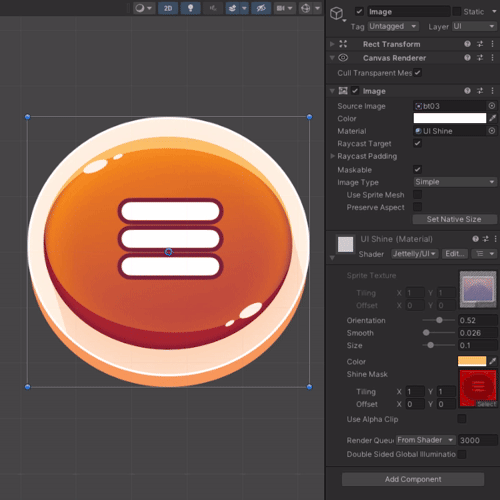
Task: Open Image component three-dot context menu
Action: (x=492, y=91)
